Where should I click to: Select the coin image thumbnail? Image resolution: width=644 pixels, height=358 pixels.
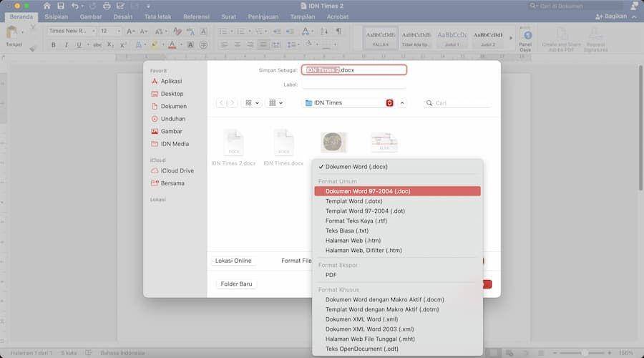point(333,142)
